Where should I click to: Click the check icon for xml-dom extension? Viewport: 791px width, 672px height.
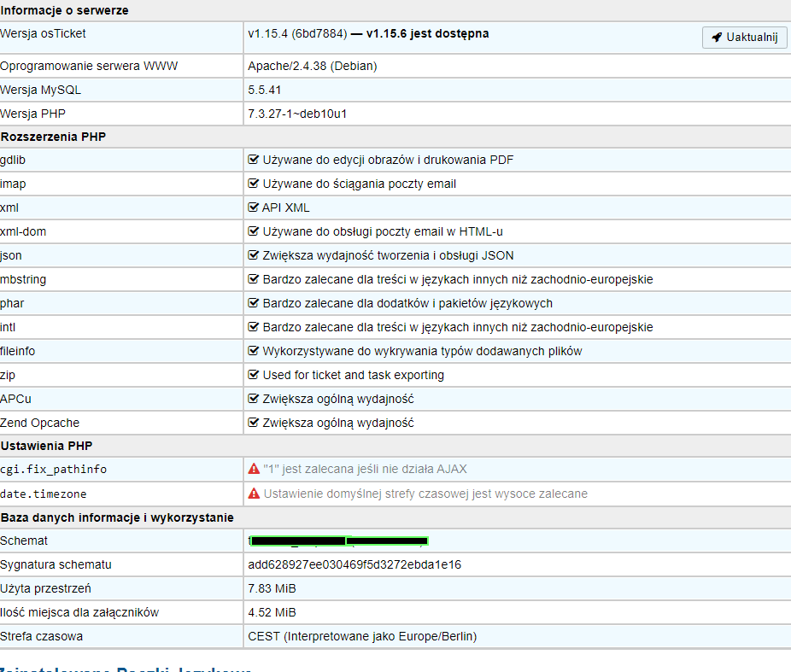pos(254,231)
